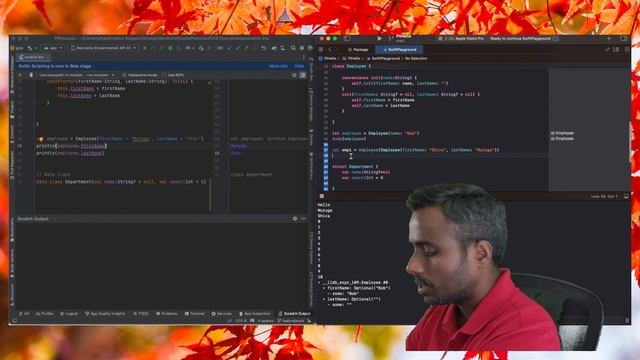The height and width of the screenshot is (360, 640).
Task: Click the clear scratch trash icon
Action: click(31, 75)
